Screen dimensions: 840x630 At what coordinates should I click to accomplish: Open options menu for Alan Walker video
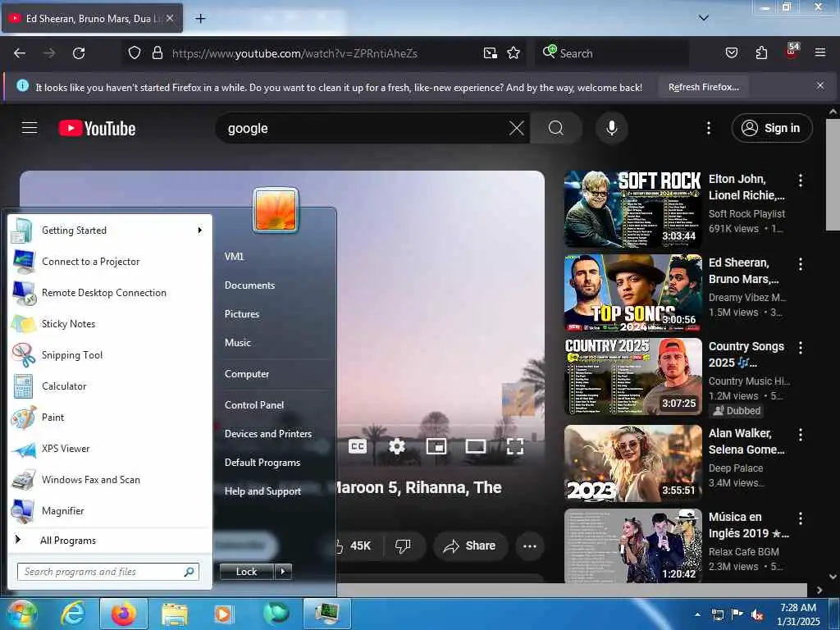(801, 435)
